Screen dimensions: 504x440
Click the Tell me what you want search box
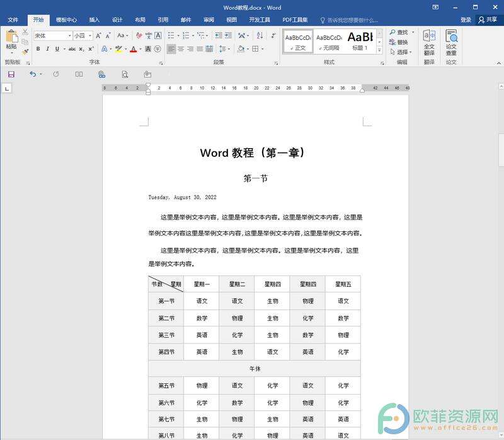click(x=350, y=20)
